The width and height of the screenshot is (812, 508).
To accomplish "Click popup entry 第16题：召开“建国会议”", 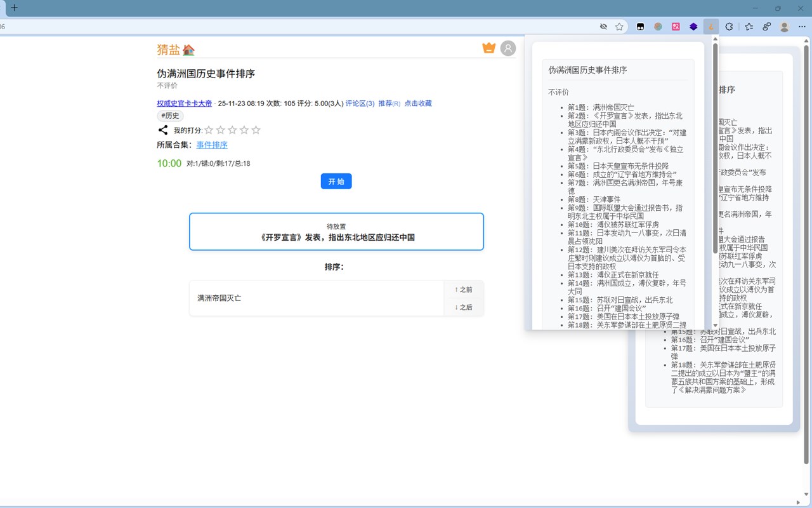I will pyautogui.click(x=607, y=308).
